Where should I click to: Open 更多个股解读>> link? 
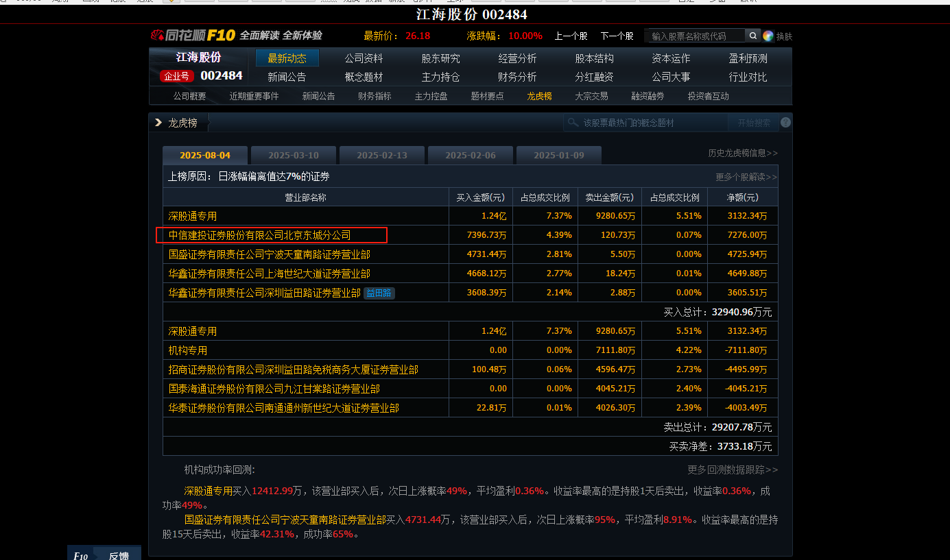point(747,177)
